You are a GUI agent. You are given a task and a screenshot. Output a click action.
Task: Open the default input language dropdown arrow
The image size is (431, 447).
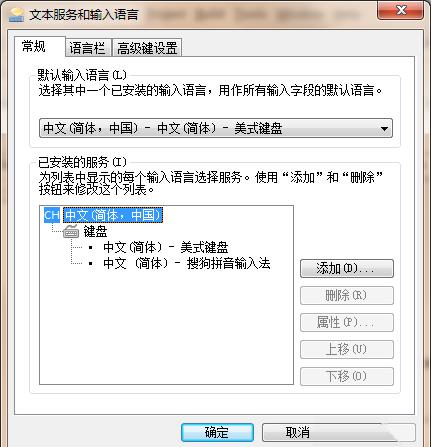coord(384,128)
